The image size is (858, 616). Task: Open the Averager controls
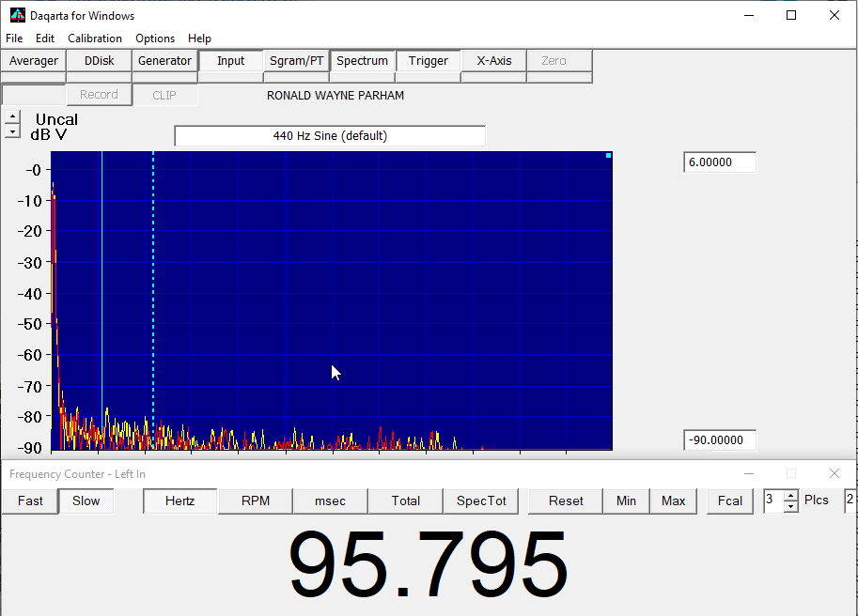coord(34,61)
